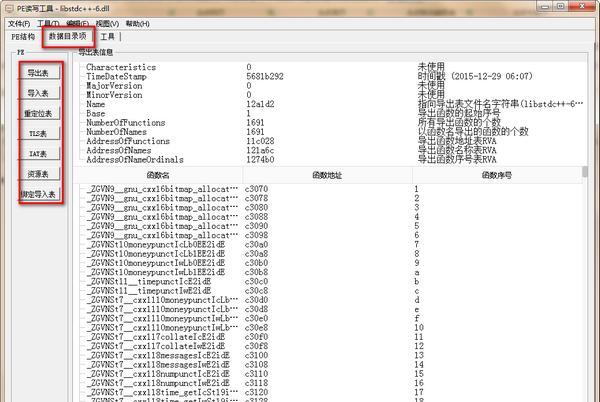
Task: Click the timestamp value 5681b292
Action: 265,76
